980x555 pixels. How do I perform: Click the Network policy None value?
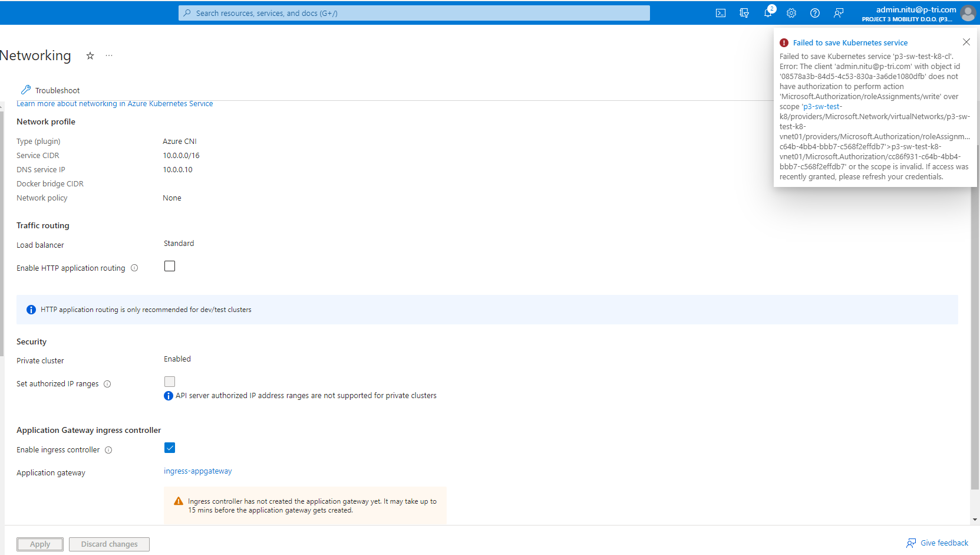click(172, 198)
